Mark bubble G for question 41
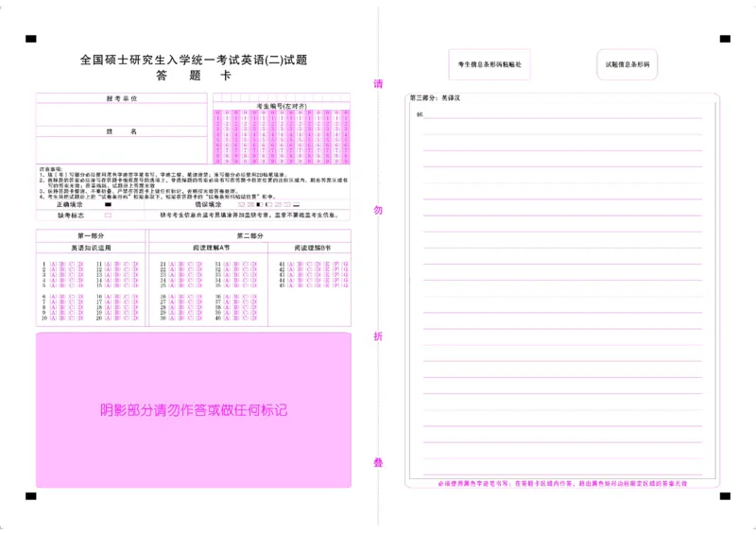Image resolution: width=756 pixels, height=535 pixels. tap(343, 264)
